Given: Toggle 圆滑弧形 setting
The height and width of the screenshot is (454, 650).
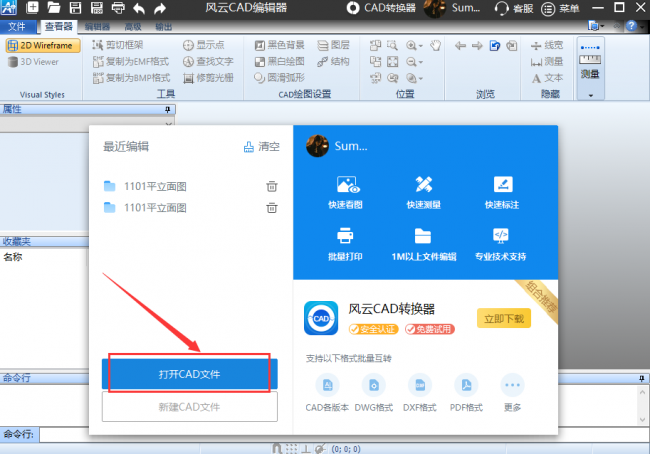Looking at the screenshot, I should (x=279, y=78).
